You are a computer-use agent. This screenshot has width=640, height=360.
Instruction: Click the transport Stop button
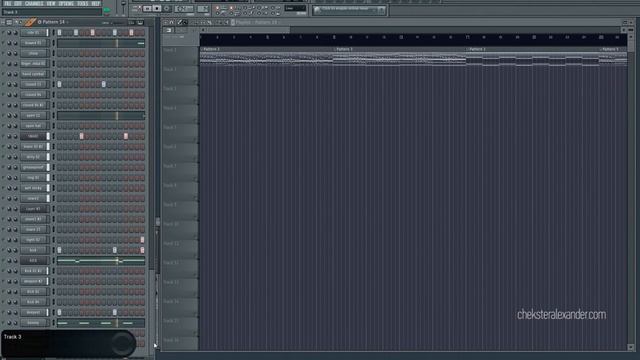click(x=157, y=9)
